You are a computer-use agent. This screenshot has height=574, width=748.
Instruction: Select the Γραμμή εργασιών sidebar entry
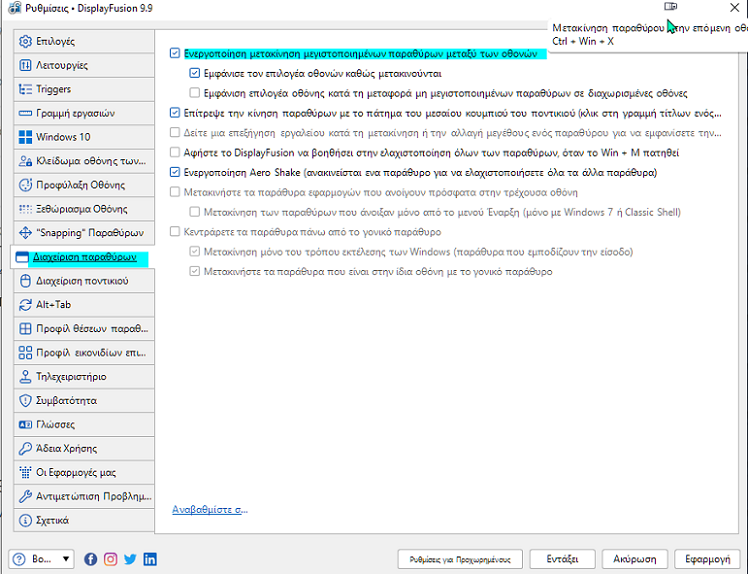tap(84, 113)
